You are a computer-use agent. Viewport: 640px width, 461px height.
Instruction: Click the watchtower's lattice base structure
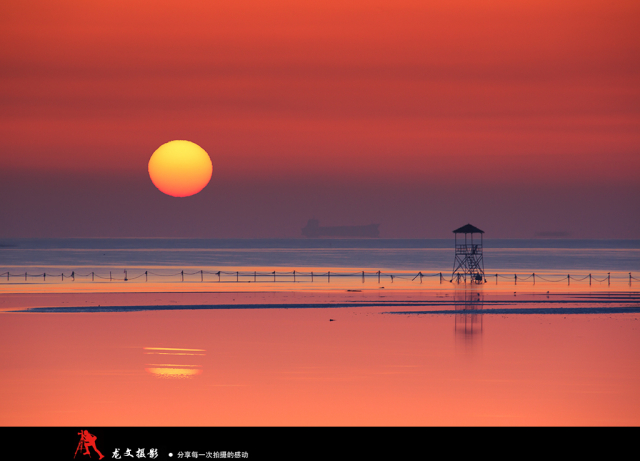468,263
